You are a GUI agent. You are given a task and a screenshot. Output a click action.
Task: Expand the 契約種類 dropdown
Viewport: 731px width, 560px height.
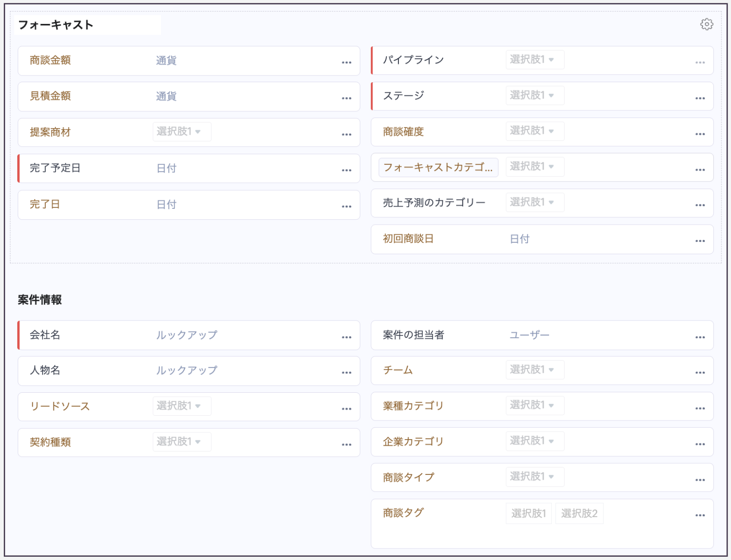point(182,442)
